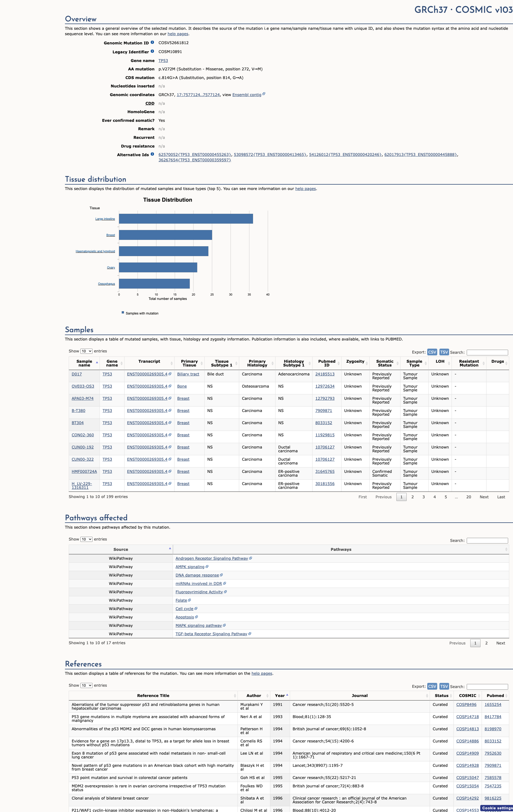Click Large intestine bar in tissue chart
The width and height of the screenshot is (513, 812).
tap(186, 219)
